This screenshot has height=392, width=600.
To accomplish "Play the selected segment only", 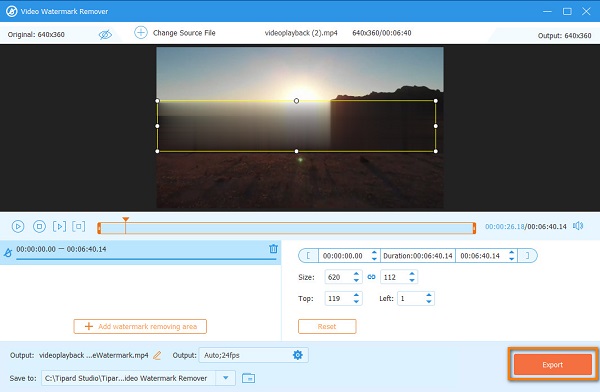I will [x=59, y=226].
